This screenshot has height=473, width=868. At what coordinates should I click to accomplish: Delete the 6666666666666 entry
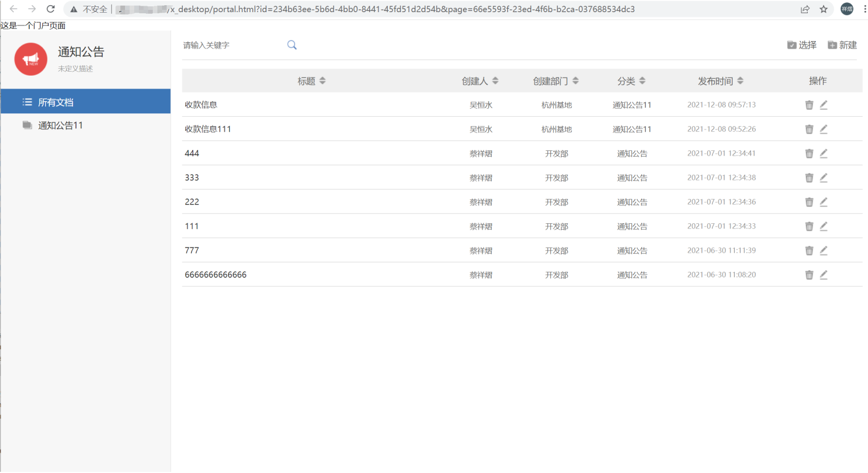(809, 275)
